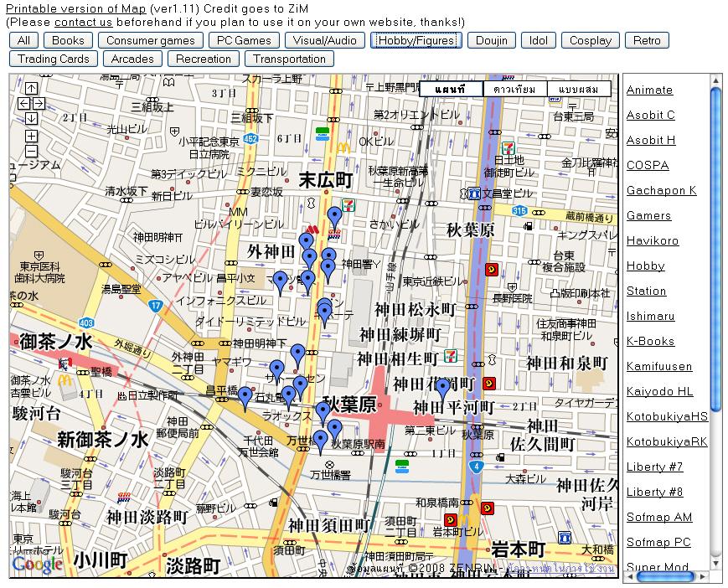The width and height of the screenshot is (728, 588).
Task: Select Sofmap PC in the shop list
Action: coord(658,542)
